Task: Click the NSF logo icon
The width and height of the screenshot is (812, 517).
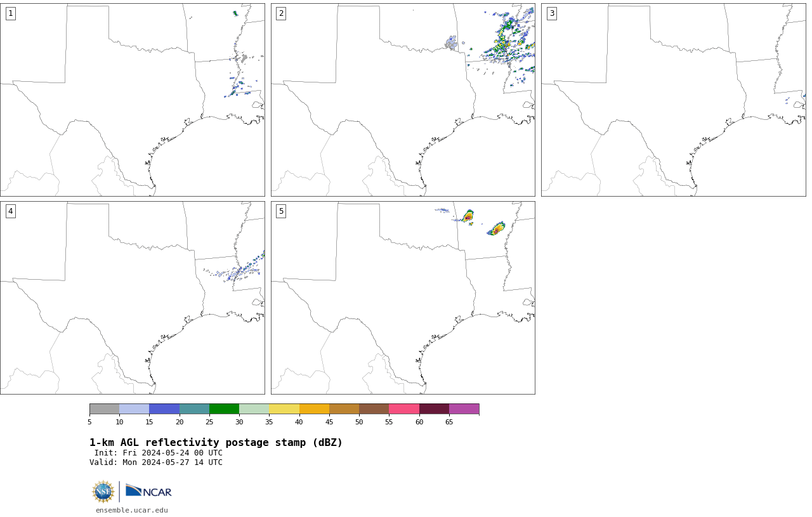Action: point(103,492)
